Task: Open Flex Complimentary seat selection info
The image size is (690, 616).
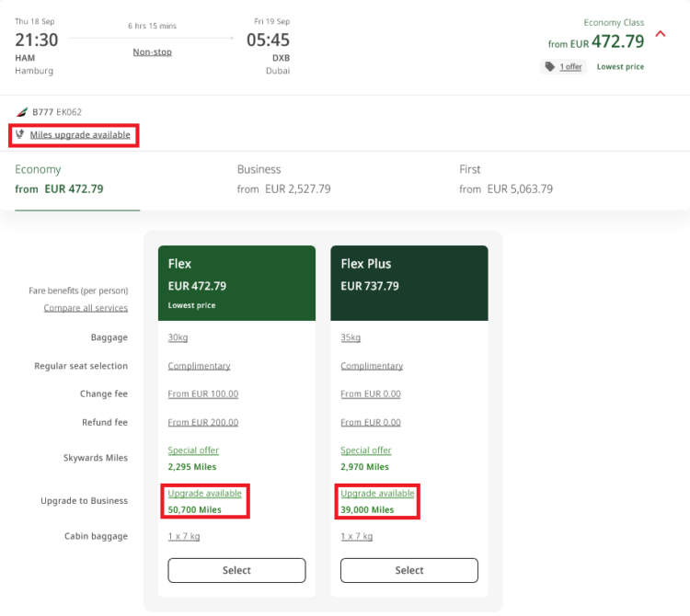Action: tap(199, 366)
